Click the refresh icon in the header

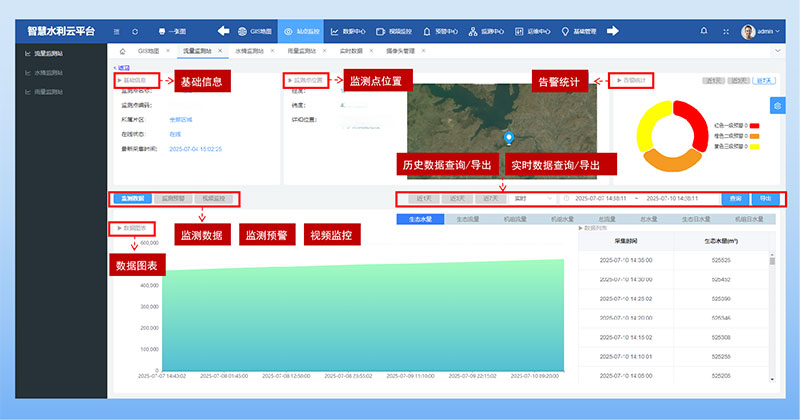(x=135, y=31)
